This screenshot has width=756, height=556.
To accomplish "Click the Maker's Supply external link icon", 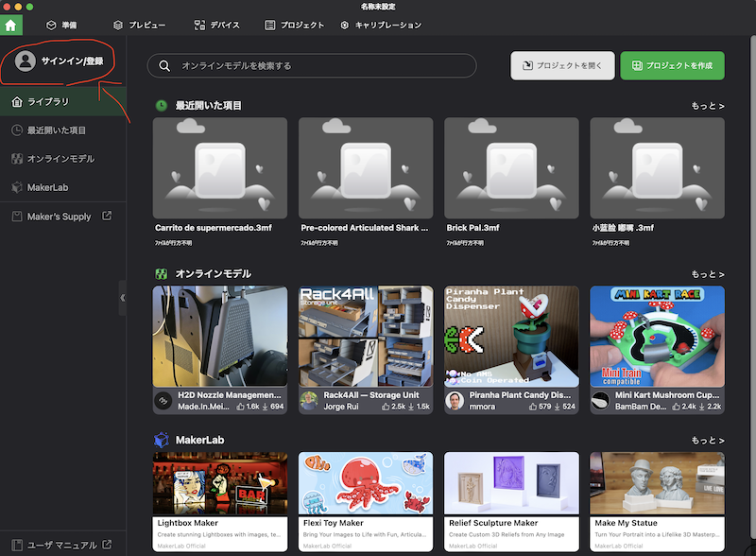I will pos(107,217).
